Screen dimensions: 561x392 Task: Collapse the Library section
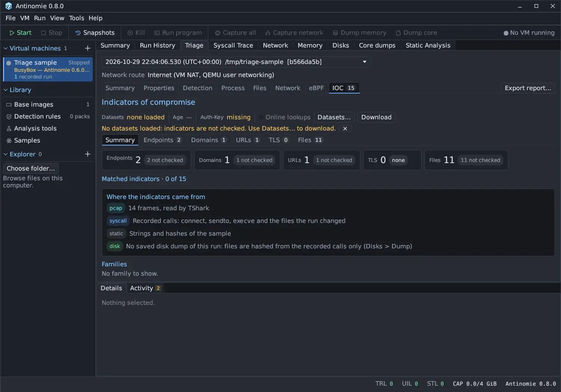coord(6,90)
